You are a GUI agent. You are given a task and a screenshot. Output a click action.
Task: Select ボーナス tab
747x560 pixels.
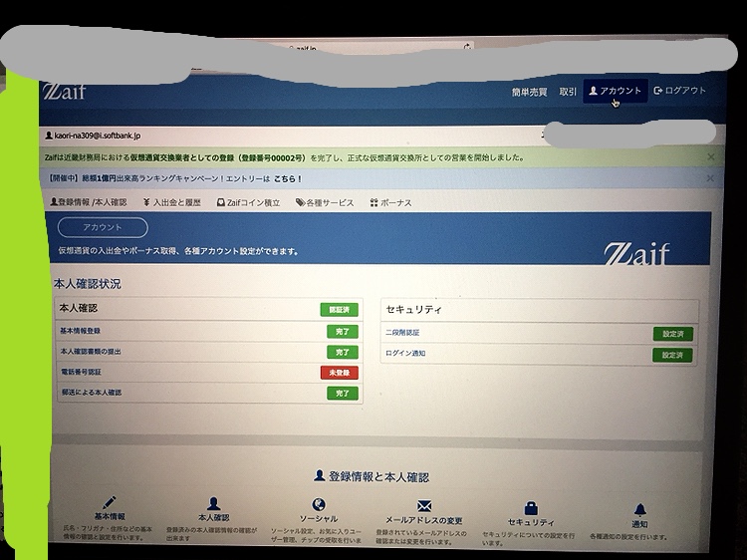point(390,202)
